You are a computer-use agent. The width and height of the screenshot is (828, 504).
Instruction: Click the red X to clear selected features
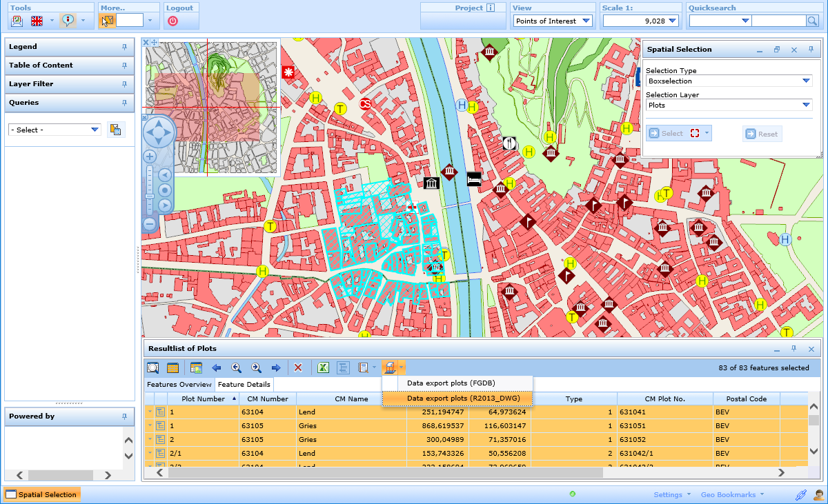[298, 367]
